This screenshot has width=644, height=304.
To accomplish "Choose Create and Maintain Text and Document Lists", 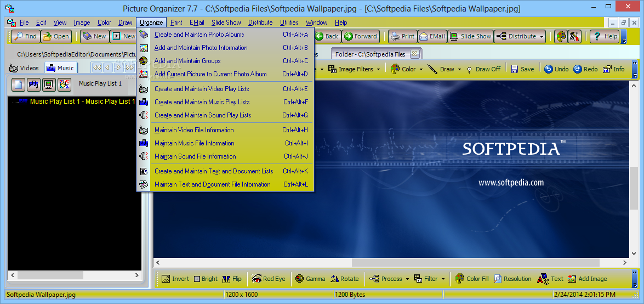I will point(225,171).
